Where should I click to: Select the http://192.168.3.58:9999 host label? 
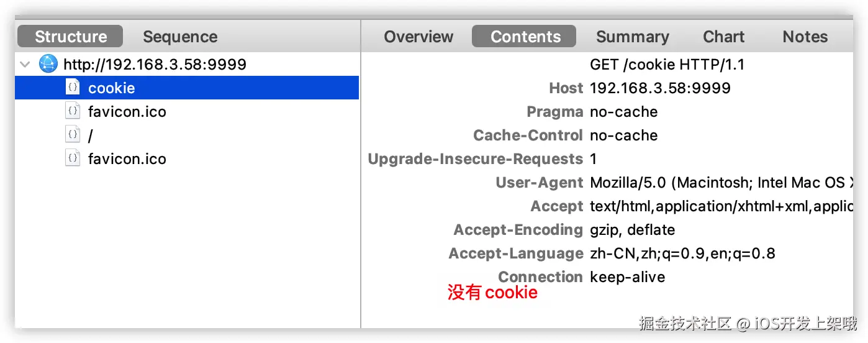[155, 64]
